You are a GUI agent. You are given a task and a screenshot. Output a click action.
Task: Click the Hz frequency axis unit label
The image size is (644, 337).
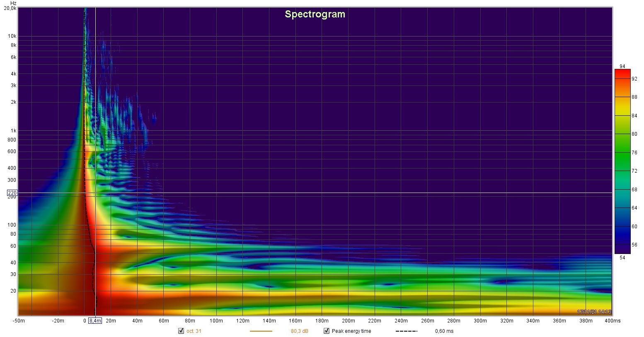click(x=13, y=3)
